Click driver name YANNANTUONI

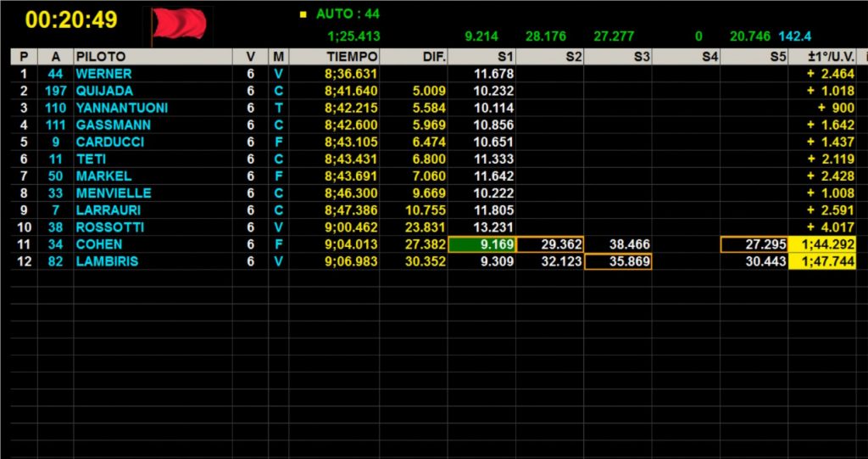[x=122, y=108]
